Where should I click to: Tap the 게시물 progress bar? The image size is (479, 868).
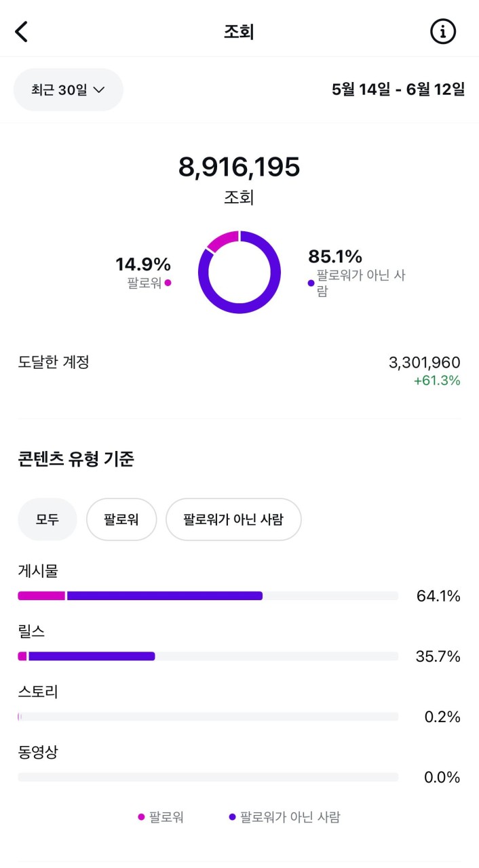click(208, 596)
